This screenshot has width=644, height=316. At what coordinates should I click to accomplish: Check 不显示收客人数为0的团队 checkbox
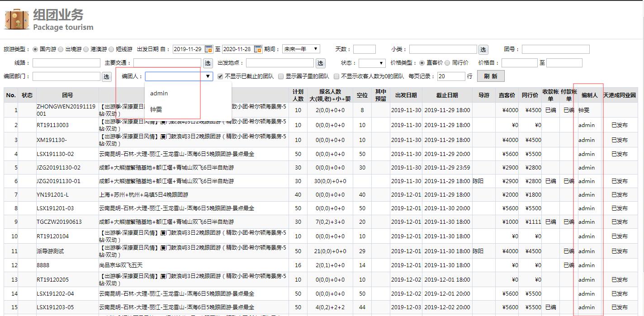pyautogui.click(x=336, y=76)
